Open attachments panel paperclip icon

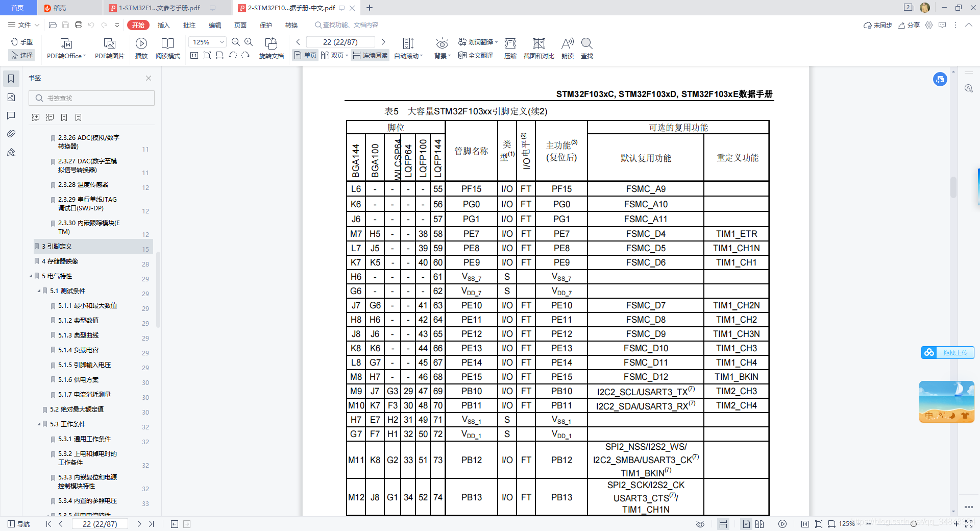(x=11, y=134)
